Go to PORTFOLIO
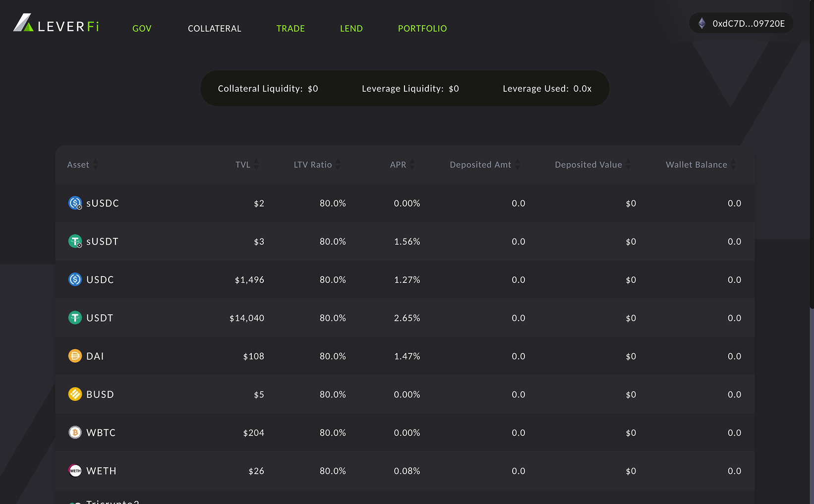Screen dimensions: 814x504 [x=422, y=28]
